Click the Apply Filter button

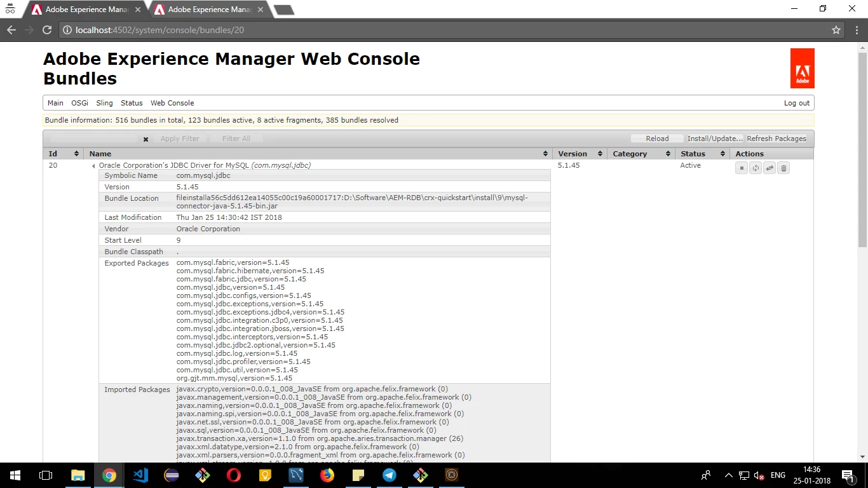180,139
